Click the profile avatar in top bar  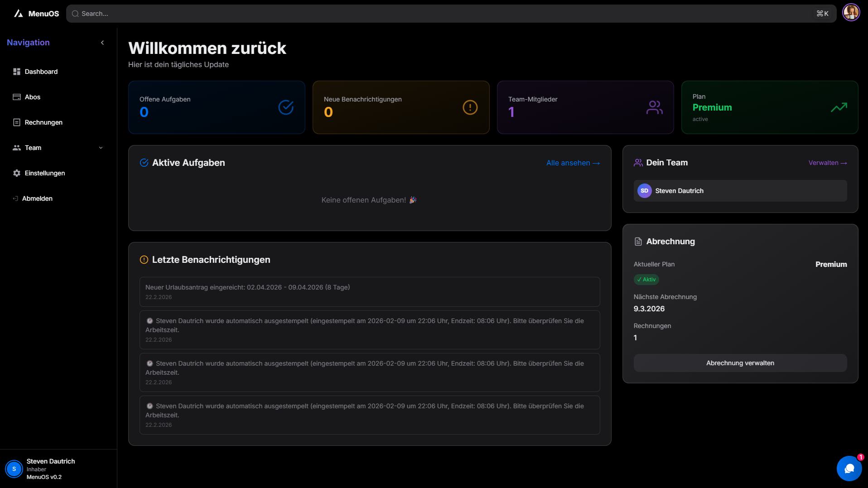pyautogui.click(x=851, y=12)
